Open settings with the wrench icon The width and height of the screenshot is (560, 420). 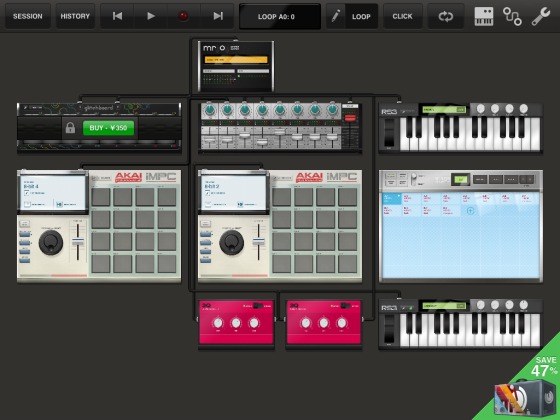540,16
